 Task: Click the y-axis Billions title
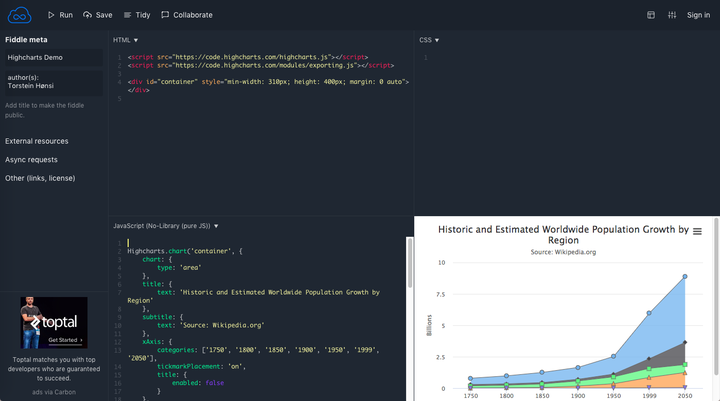[429, 325]
